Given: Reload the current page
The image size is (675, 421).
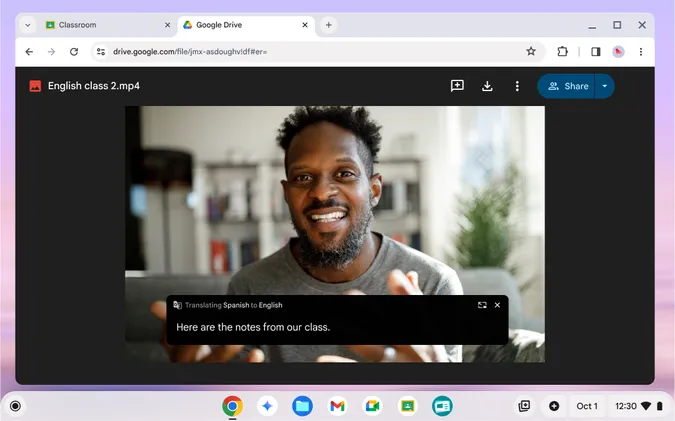Looking at the screenshot, I should pyautogui.click(x=73, y=52).
